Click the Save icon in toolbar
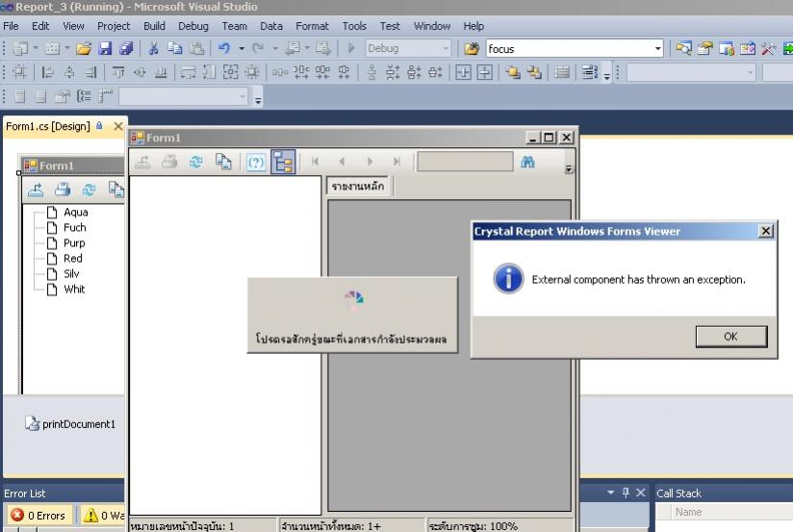The width and height of the screenshot is (793, 532). 105,48
